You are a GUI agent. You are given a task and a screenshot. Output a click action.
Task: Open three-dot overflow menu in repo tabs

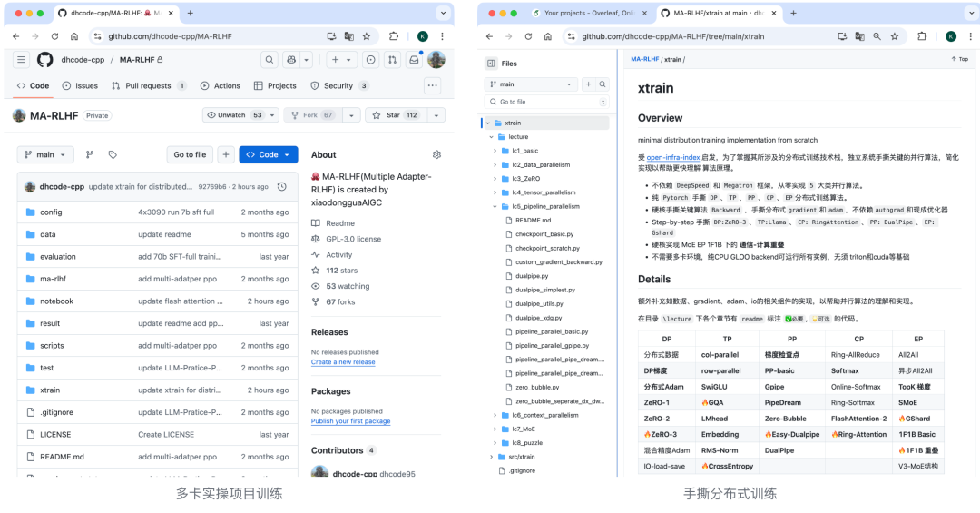point(433,85)
